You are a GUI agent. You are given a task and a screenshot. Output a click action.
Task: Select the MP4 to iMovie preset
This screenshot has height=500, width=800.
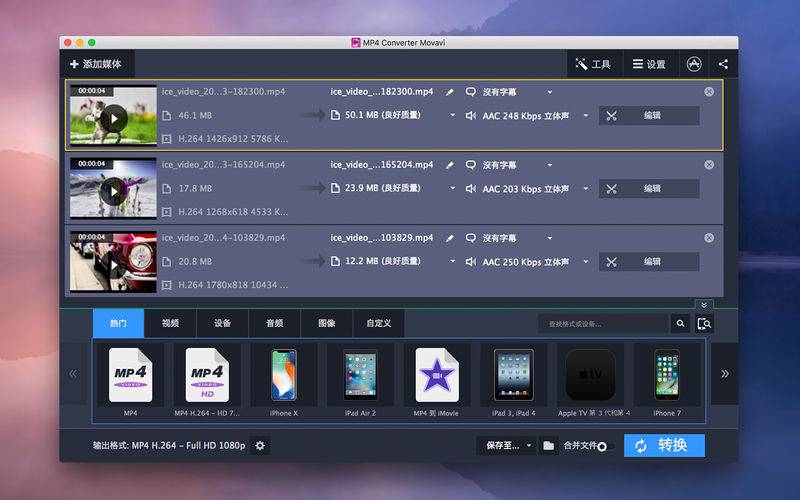pos(437,380)
